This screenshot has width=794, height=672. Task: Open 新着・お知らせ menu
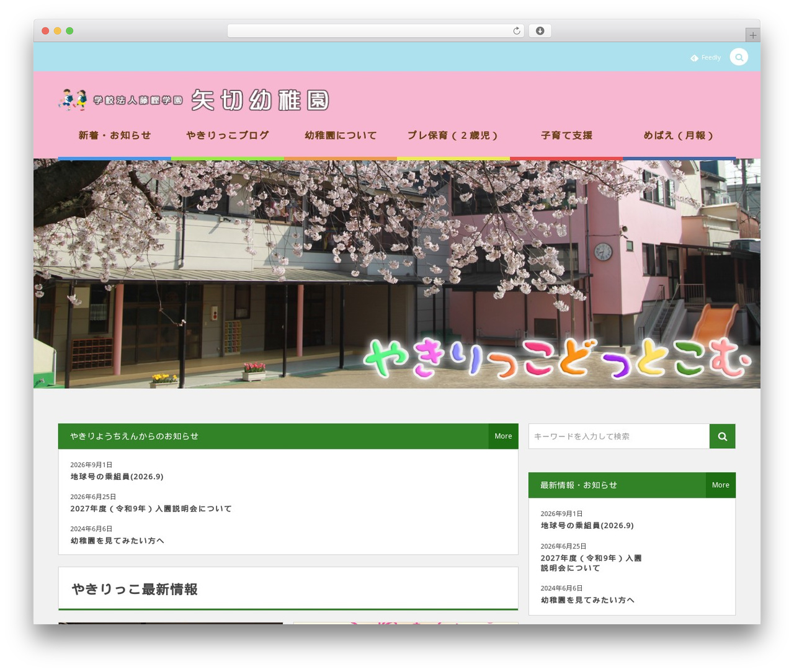[x=115, y=135]
